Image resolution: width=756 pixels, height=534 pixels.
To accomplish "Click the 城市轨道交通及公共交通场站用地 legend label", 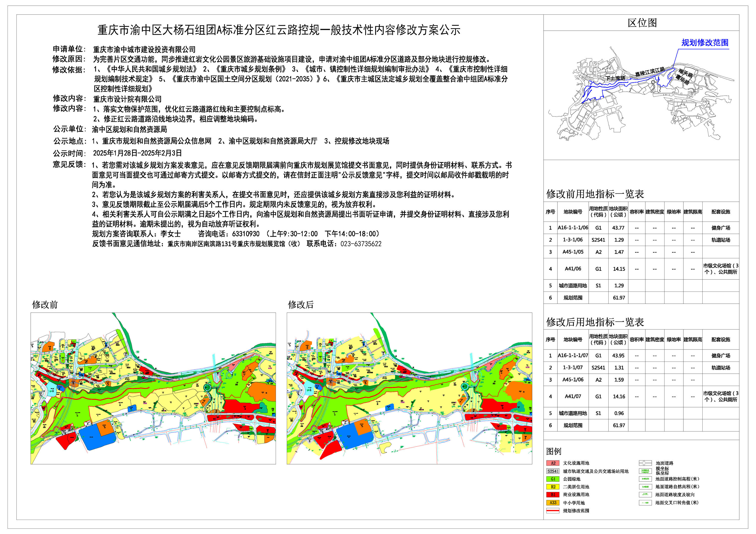I will click(596, 472).
